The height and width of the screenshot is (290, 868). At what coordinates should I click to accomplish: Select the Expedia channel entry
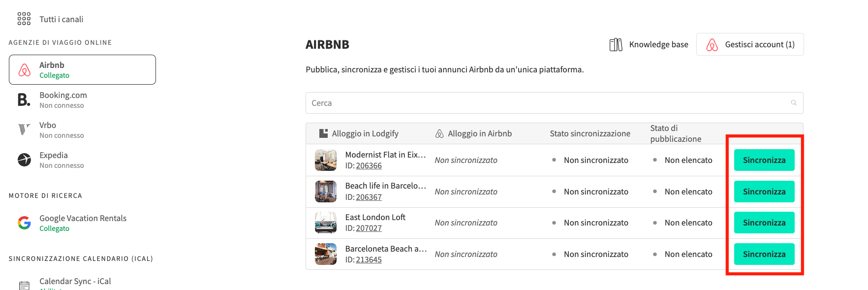point(82,160)
